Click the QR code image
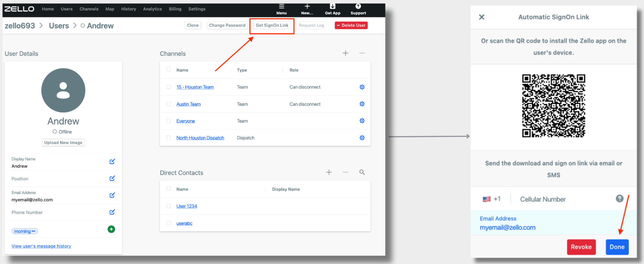Image resolution: width=644 pixels, height=264 pixels. coord(554,106)
